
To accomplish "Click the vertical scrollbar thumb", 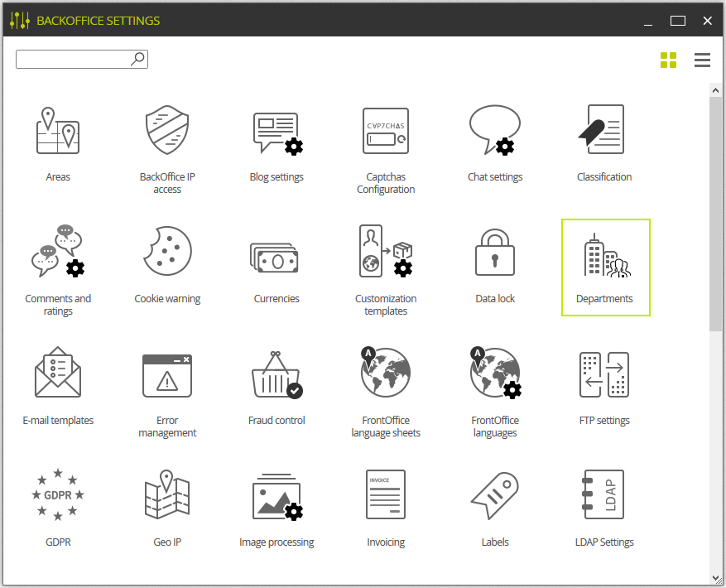I will tap(715, 214).
